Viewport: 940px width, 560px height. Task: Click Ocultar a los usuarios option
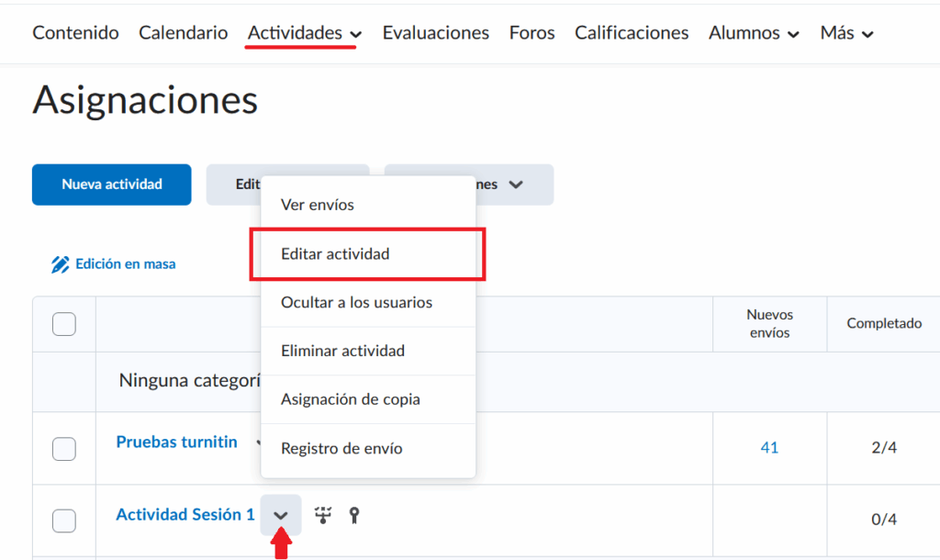coord(356,302)
